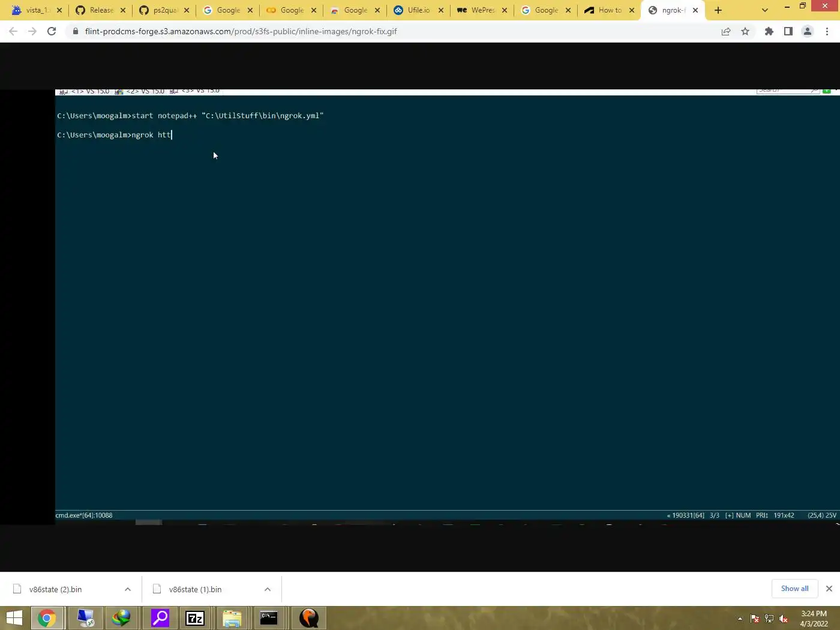840x630 pixels.
Task: Open File Explorer from the taskbar
Action: [x=232, y=618]
